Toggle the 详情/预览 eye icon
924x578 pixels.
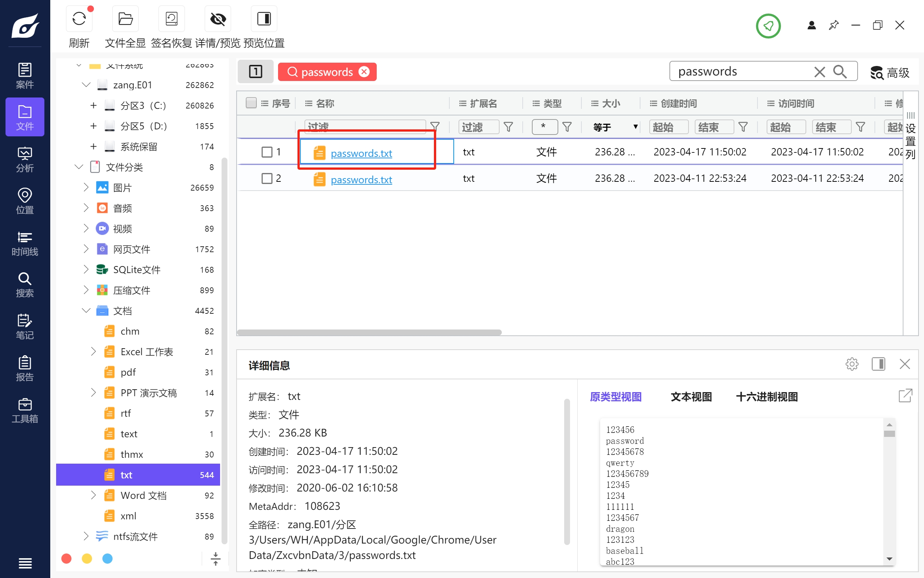(x=218, y=19)
